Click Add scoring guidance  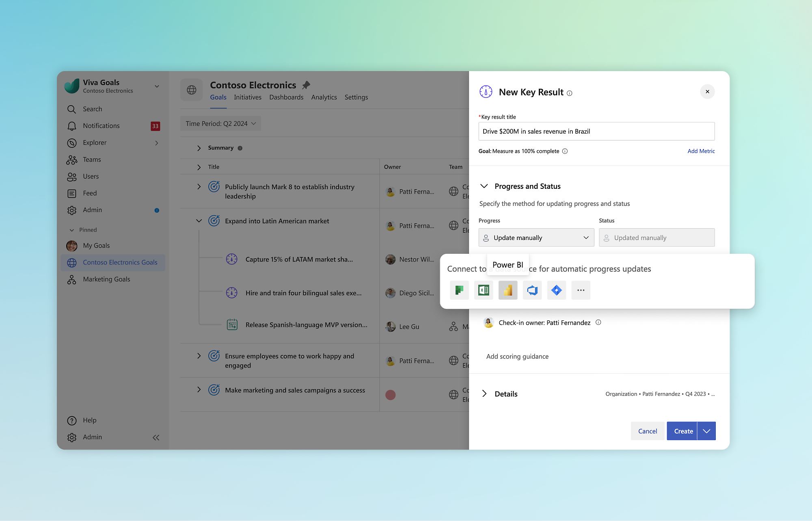(517, 357)
